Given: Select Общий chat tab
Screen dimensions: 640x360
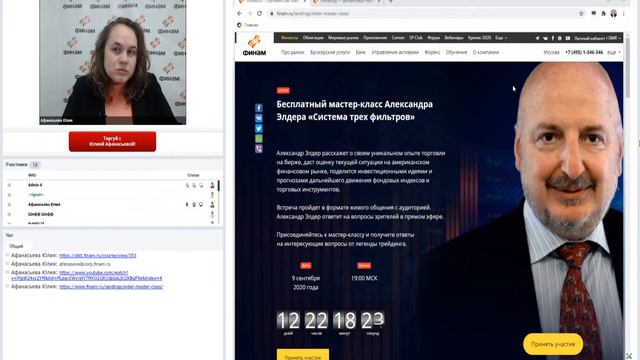Looking at the screenshot, I should [x=16, y=246].
